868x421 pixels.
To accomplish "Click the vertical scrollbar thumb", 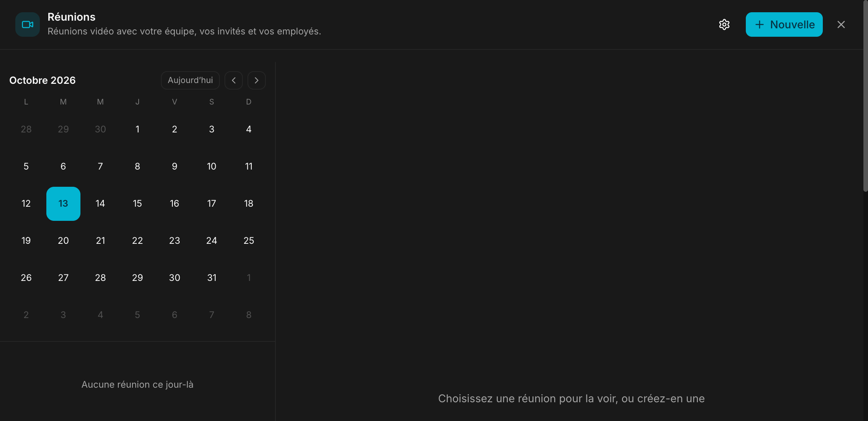I will coord(865,96).
